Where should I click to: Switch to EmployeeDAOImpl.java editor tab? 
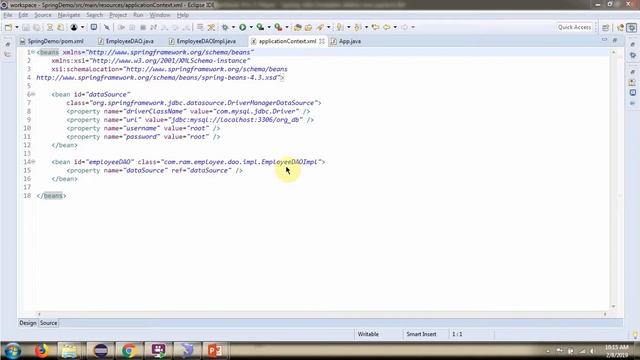(x=202, y=41)
